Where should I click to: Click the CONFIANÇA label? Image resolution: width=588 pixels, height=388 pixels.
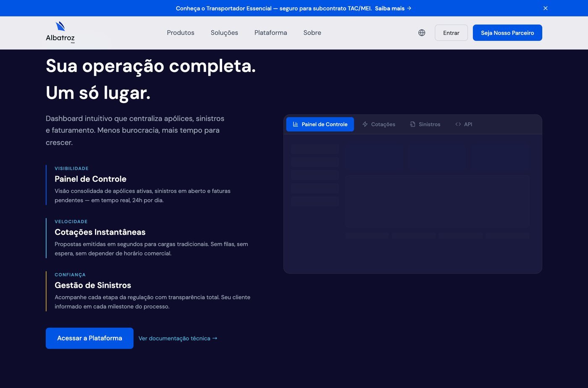point(70,275)
